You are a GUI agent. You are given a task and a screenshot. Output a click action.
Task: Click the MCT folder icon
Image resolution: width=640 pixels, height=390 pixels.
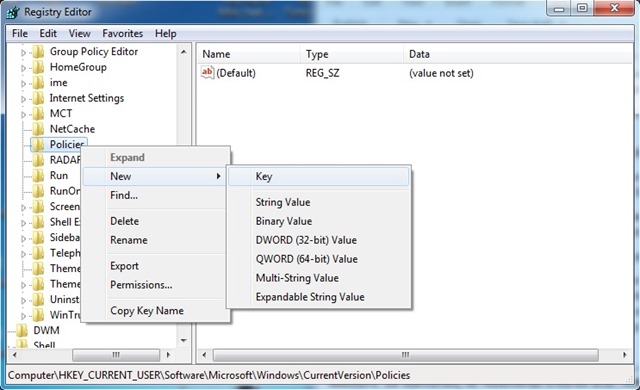tap(38, 113)
